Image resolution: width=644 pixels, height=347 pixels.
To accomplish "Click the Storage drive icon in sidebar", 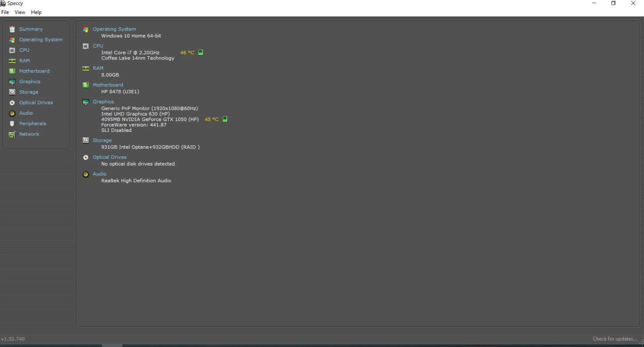I will tap(12, 92).
